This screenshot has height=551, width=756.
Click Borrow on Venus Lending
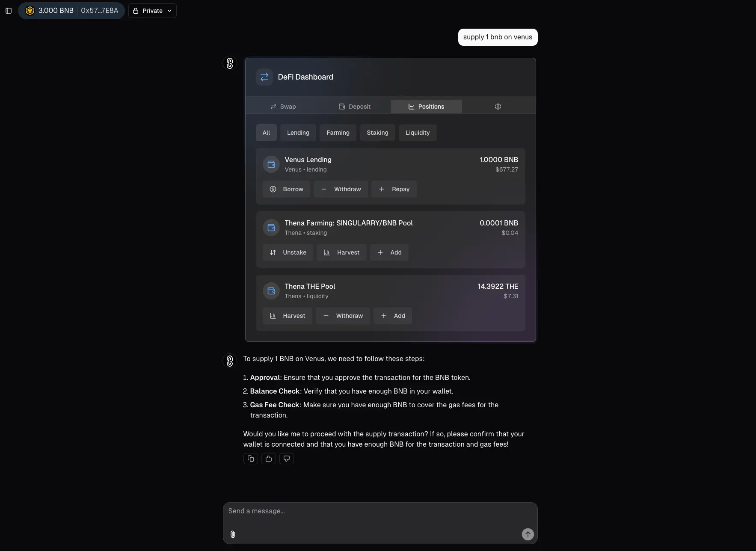coord(286,189)
